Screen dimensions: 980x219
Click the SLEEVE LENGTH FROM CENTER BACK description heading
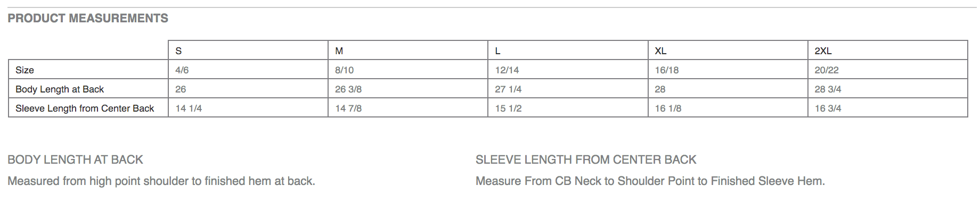pyautogui.click(x=586, y=159)
